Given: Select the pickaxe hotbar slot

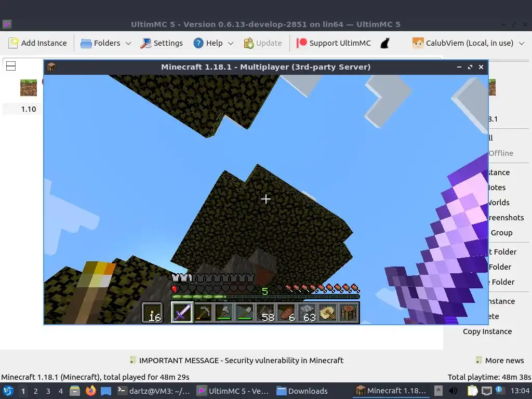Looking at the screenshot, I should [203, 312].
